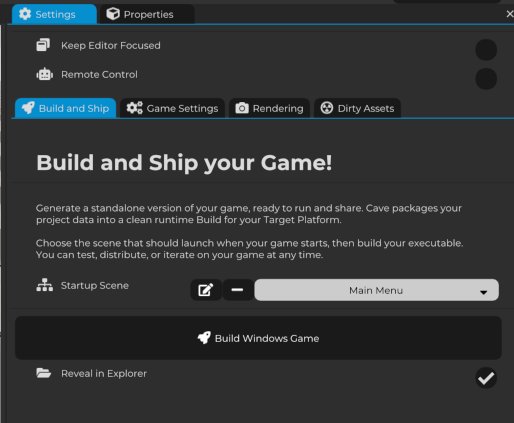Click the edit pencil icon for Startup Scene

click(x=206, y=290)
